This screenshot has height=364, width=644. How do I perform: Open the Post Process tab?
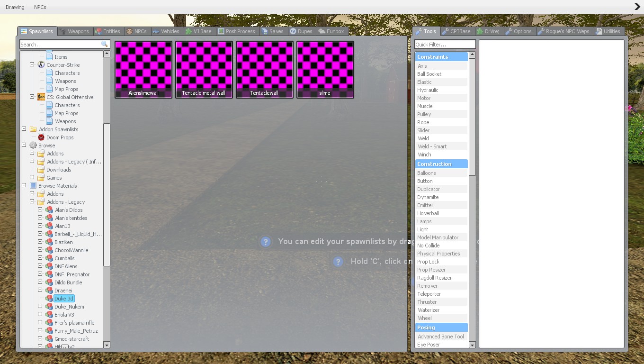point(236,31)
